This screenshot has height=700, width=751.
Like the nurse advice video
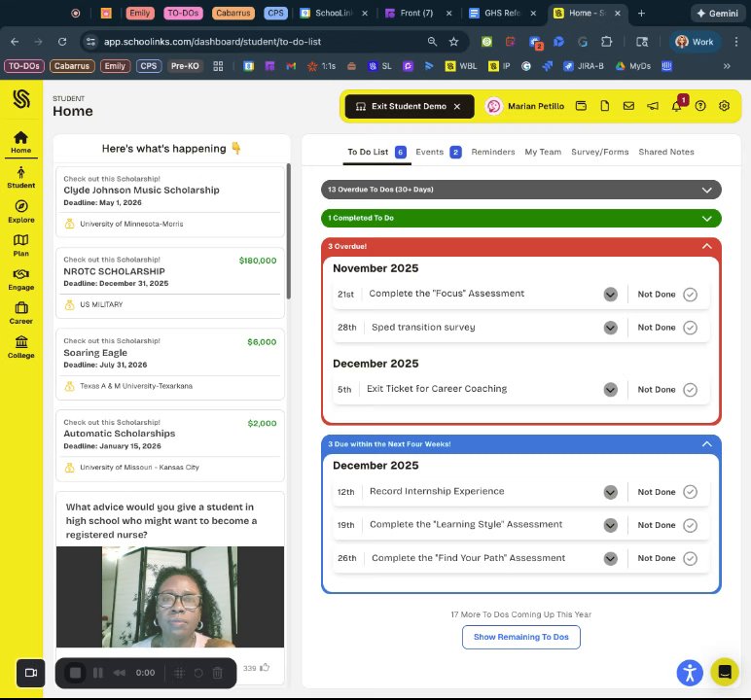click(x=265, y=668)
